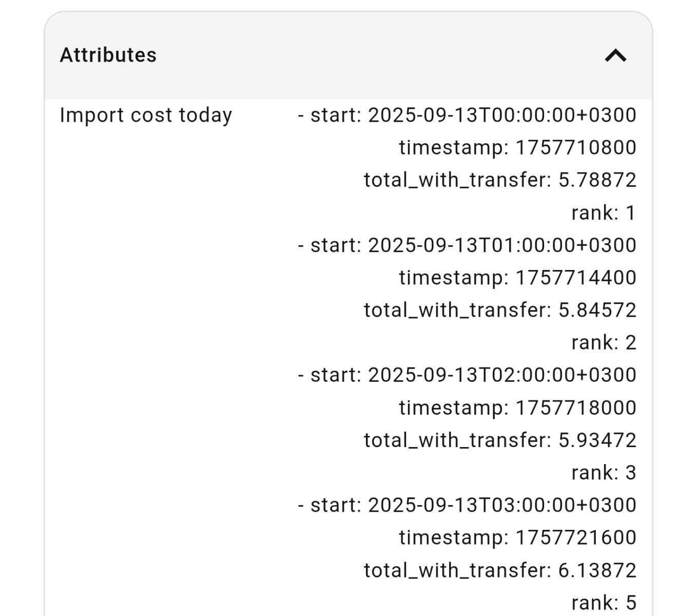Click the rank: 2 line
Image resolution: width=697 pixels, height=616 pixels.
(x=604, y=342)
